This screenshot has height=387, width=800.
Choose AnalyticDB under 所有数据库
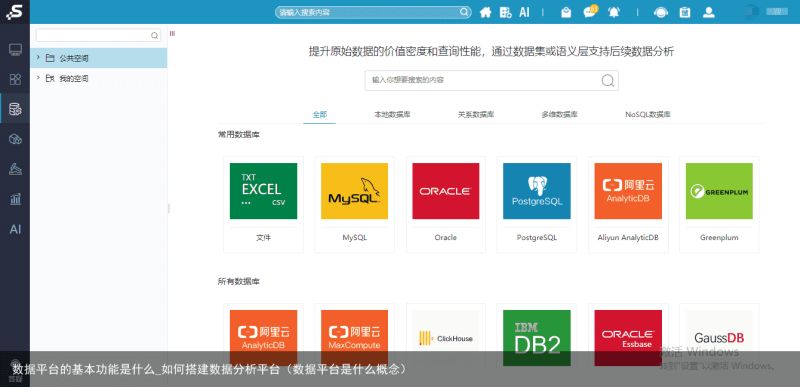click(263, 338)
